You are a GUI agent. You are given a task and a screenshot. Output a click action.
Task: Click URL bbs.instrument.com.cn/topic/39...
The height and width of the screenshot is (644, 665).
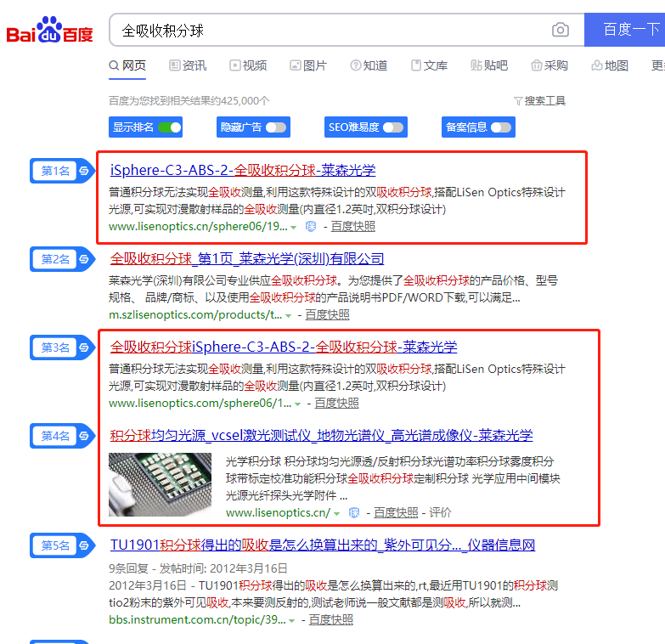pyautogui.click(x=197, y=620)
